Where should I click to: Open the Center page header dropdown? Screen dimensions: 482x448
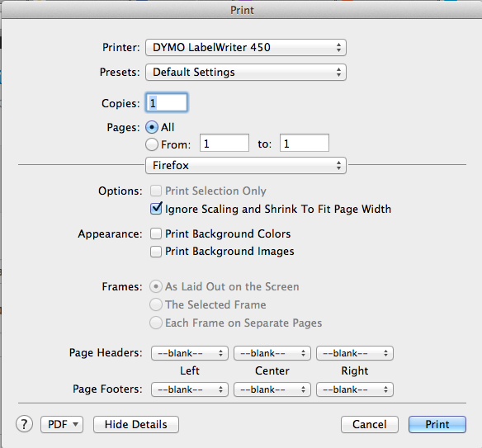[x=272, y=353]
